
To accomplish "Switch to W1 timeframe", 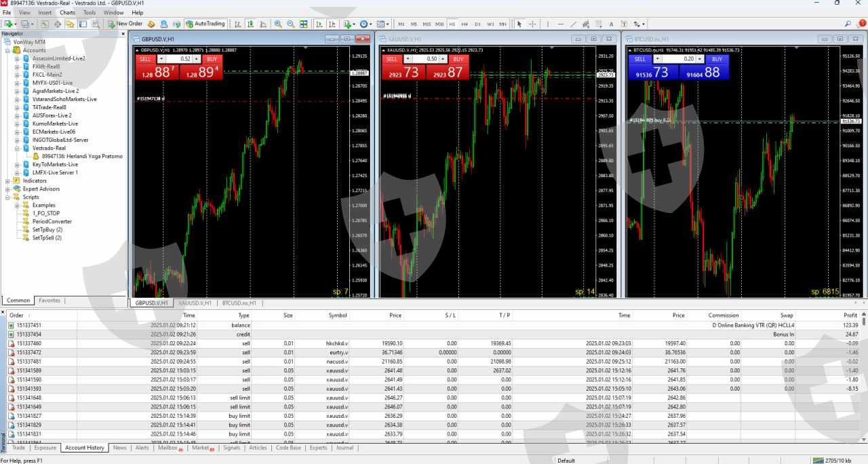I will 490,24.
